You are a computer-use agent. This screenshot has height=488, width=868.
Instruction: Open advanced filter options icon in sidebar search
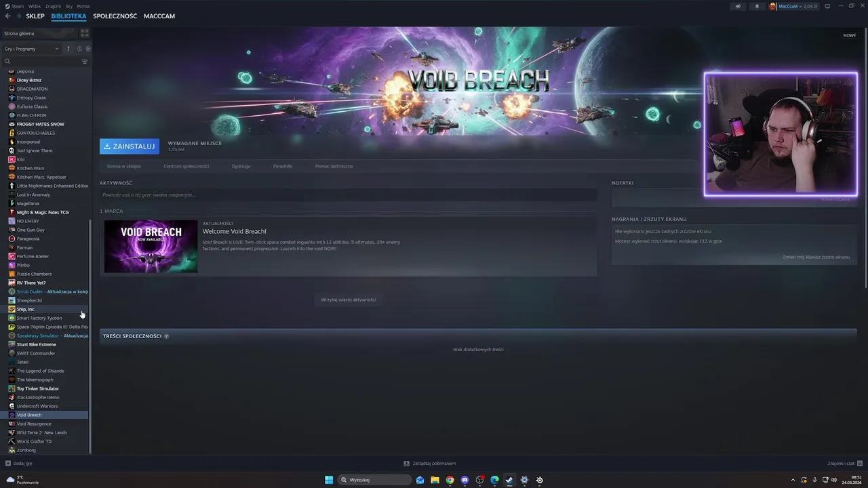coord(85,62)
